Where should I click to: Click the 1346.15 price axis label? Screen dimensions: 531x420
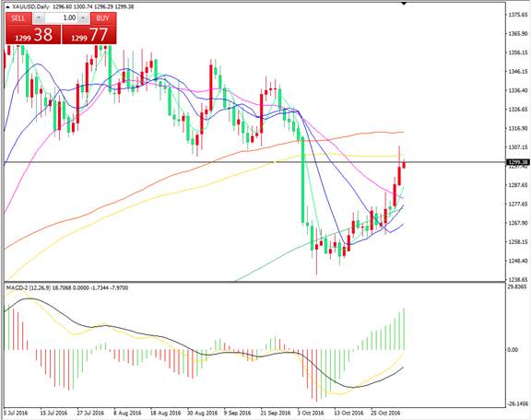[x=518, y=72]
